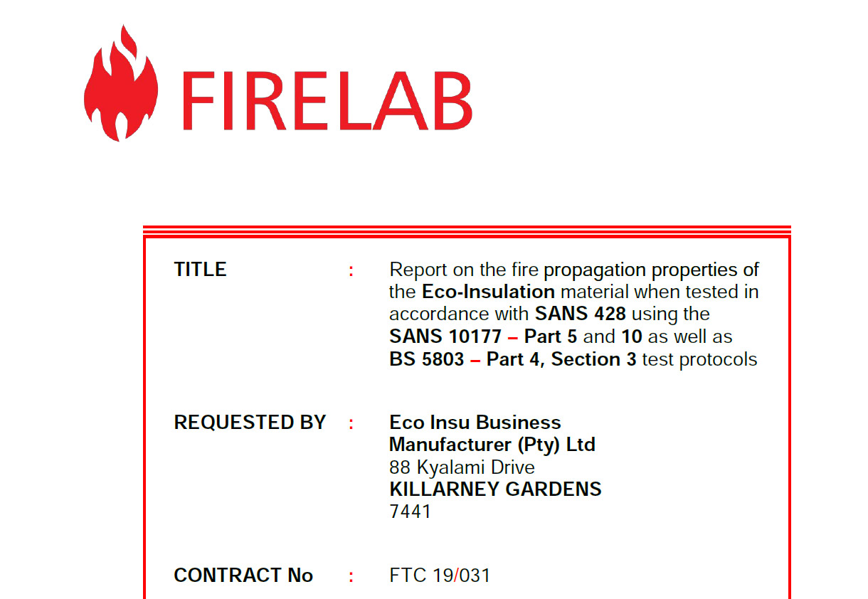
Task: Click the Eco Insu Business company name
Action: (x=475, y=423)
